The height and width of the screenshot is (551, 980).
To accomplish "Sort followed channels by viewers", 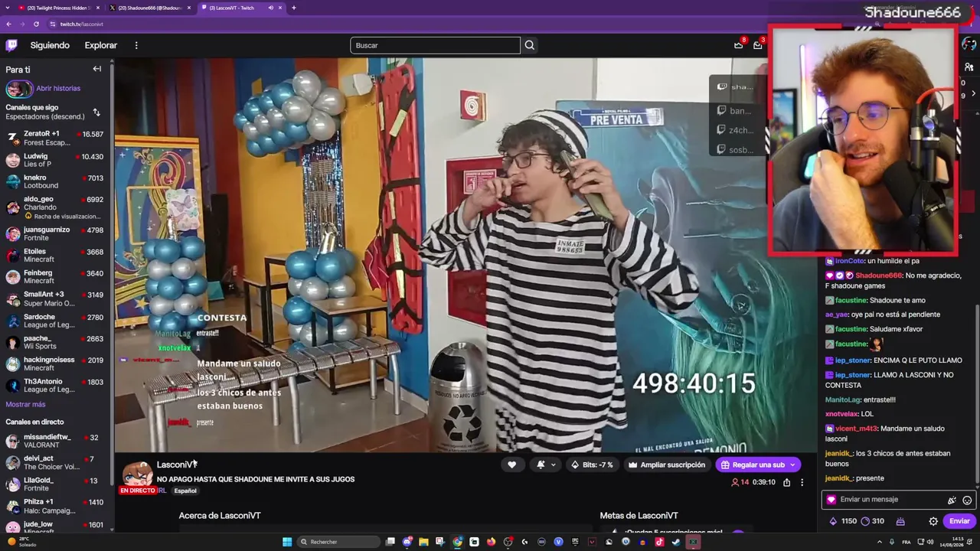I will click(96, 112).
